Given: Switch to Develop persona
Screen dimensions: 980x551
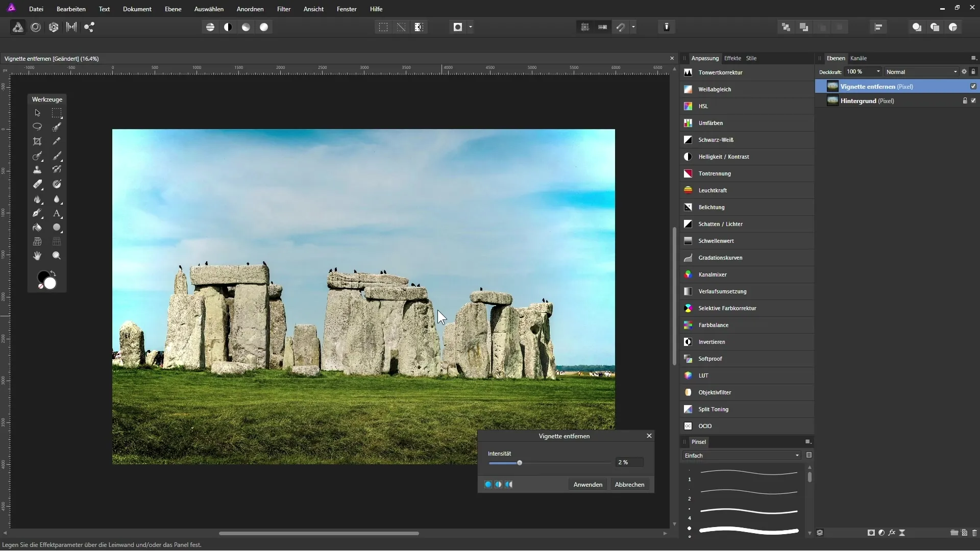Looking at the screenshot, I should click(x=54, y=28).
